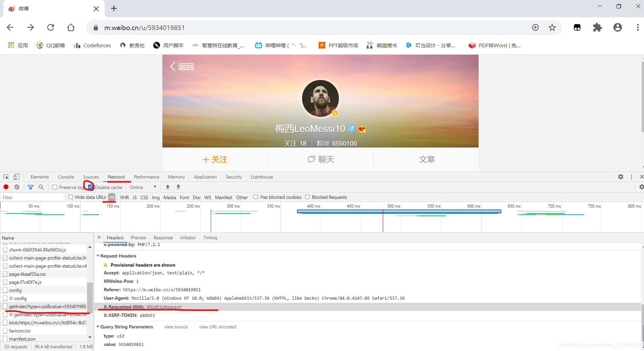Show the request Timing tab
Image resolution: width=644 pixels, height=351 pixels.
(210, 238)
